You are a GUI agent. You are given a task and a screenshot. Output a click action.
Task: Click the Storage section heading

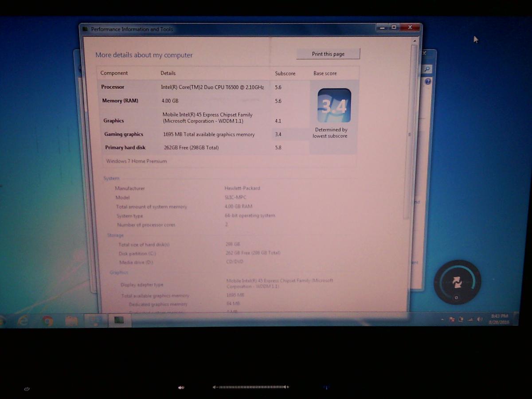(x=115, y=235)
